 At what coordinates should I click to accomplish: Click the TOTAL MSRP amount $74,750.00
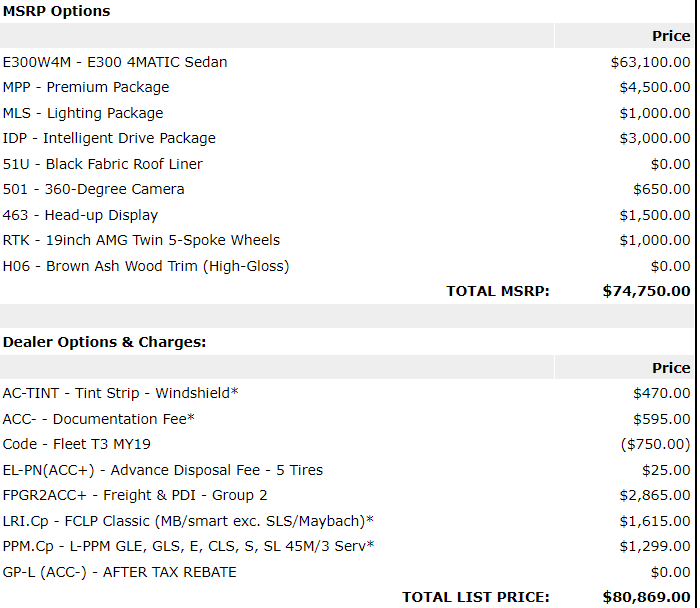click(x=646, y=291)
